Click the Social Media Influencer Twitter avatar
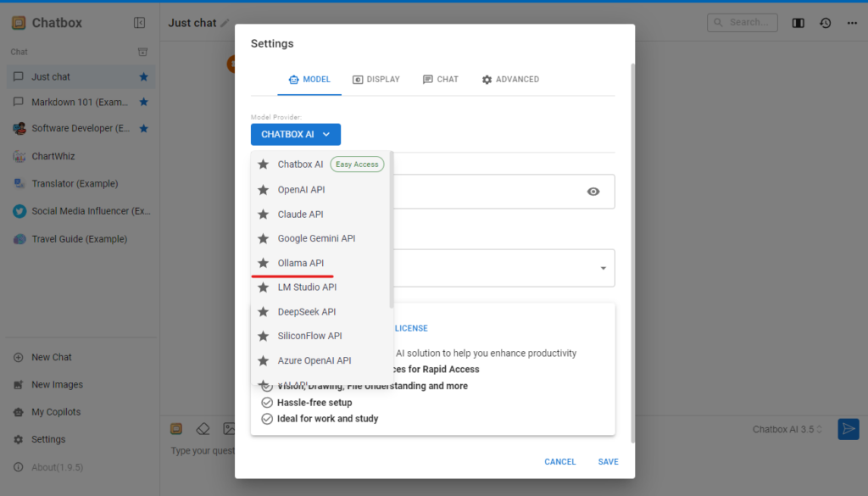868x496 pixels. [x=19, y=211]
